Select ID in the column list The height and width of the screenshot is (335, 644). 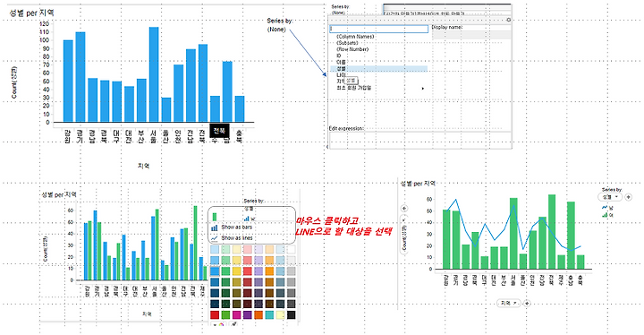[339, 56]
